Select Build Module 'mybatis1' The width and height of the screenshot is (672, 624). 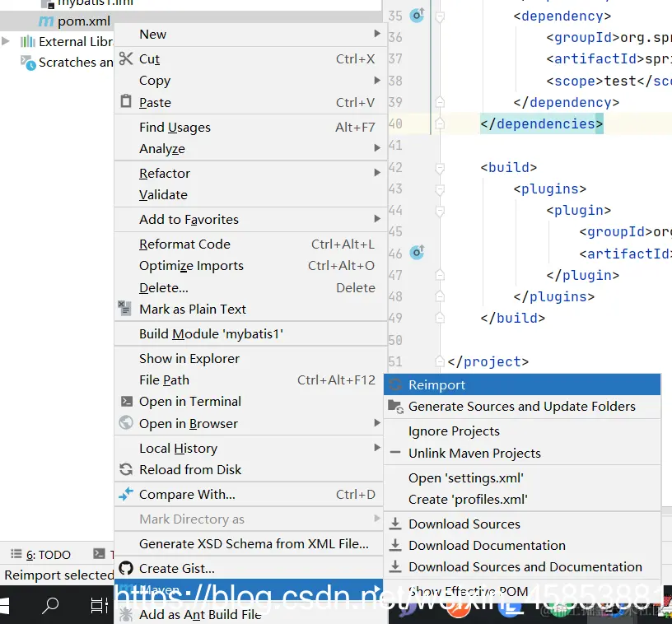250,333
